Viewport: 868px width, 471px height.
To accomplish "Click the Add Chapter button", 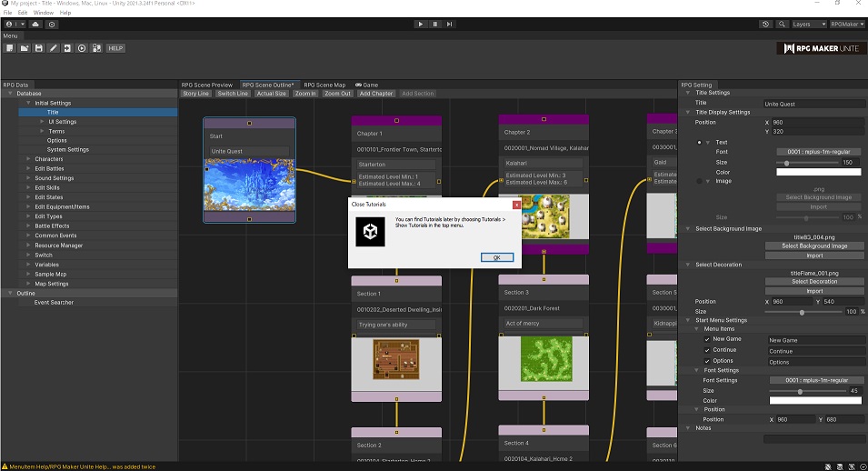I will 376,94.
